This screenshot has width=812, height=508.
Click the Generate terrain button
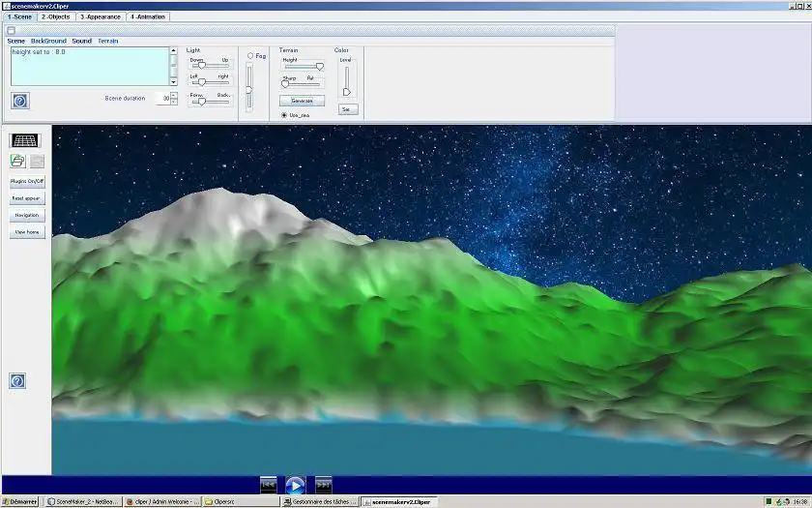[x=302, y=101]
